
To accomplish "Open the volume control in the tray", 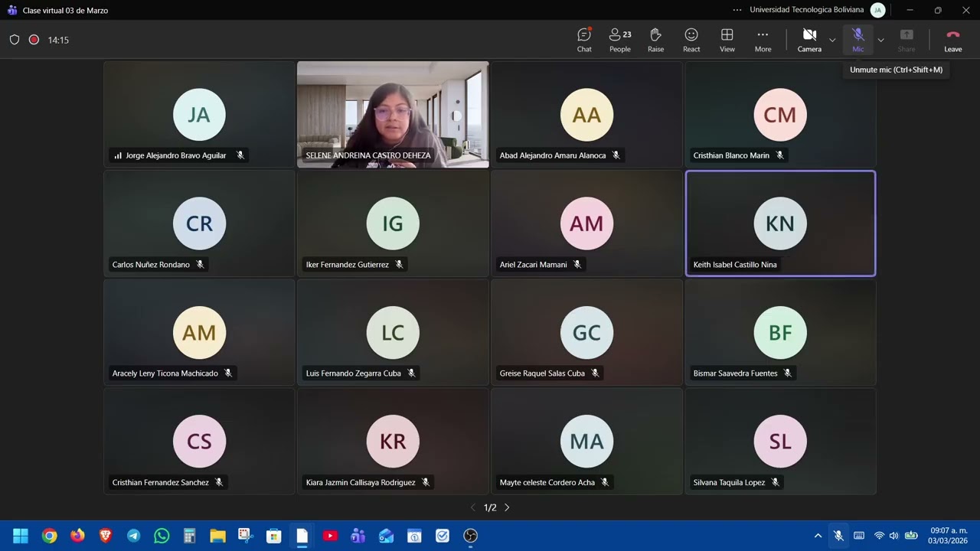I will tap(893, 536).
